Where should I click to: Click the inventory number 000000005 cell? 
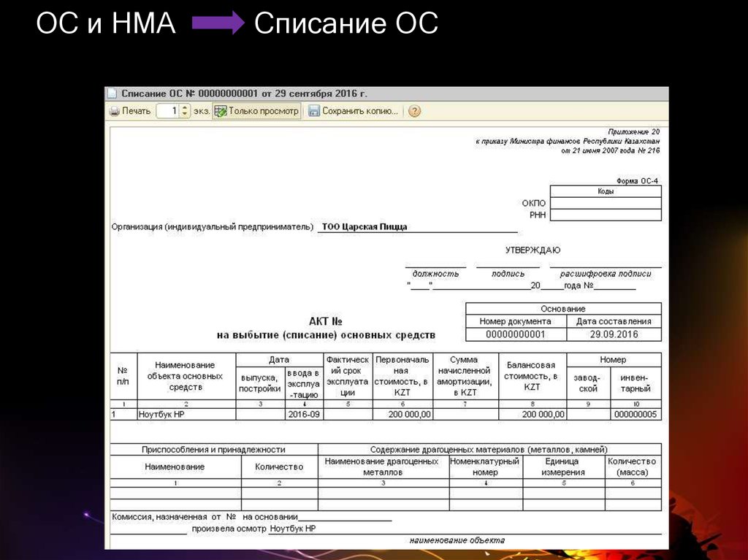click(635, 414)
